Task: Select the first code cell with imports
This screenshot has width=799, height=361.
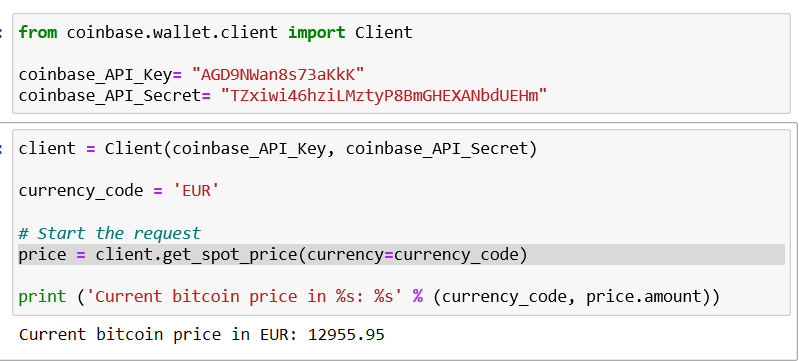Action: click(402, 64)
